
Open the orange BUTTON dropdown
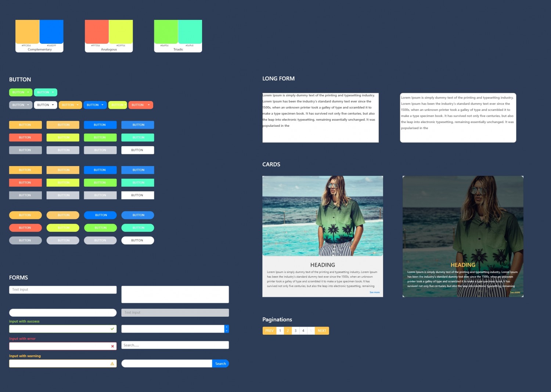tap(70, 105)
